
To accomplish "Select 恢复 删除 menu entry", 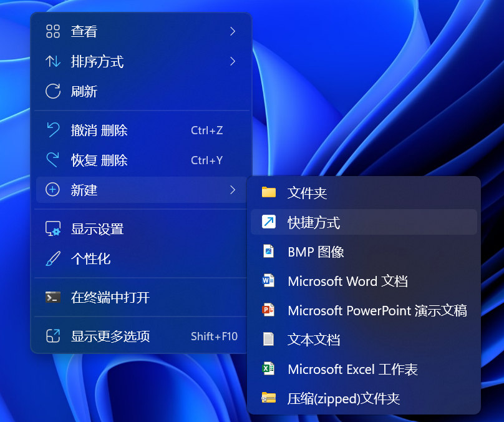I will [100, 160].
